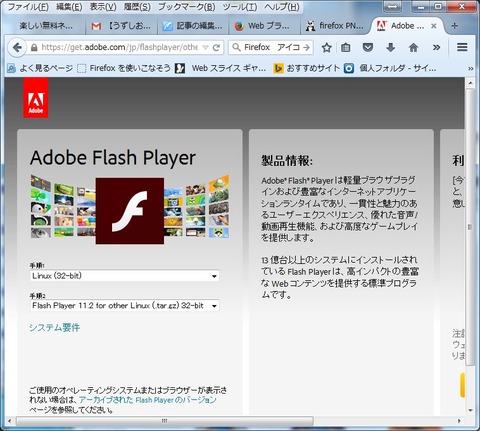
Task: Click the 製品情報: heading
Action: click(287, 161)
